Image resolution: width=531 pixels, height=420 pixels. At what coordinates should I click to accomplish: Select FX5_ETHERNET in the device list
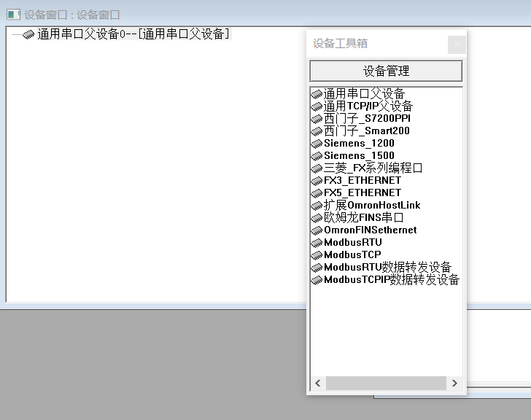363,193
